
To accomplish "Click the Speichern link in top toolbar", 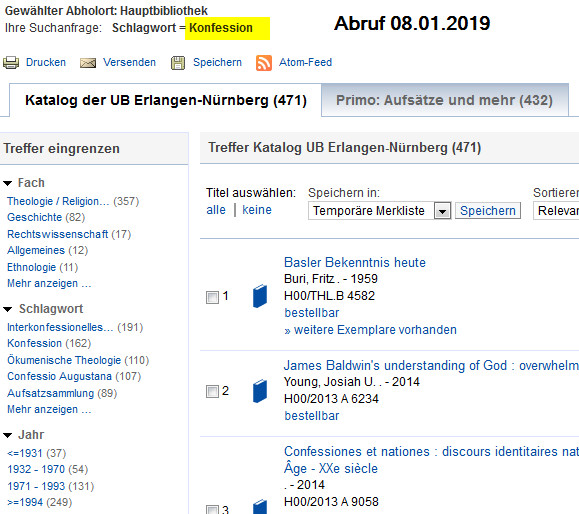I will coord(217,62).
